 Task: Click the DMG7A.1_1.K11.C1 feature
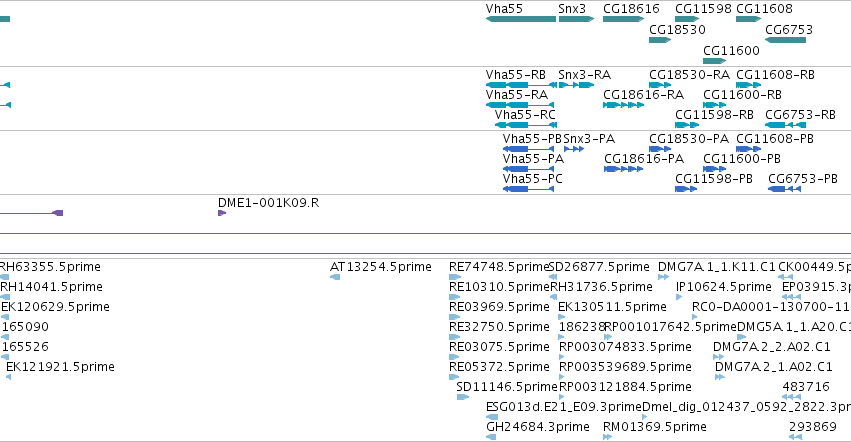point(663,277)
